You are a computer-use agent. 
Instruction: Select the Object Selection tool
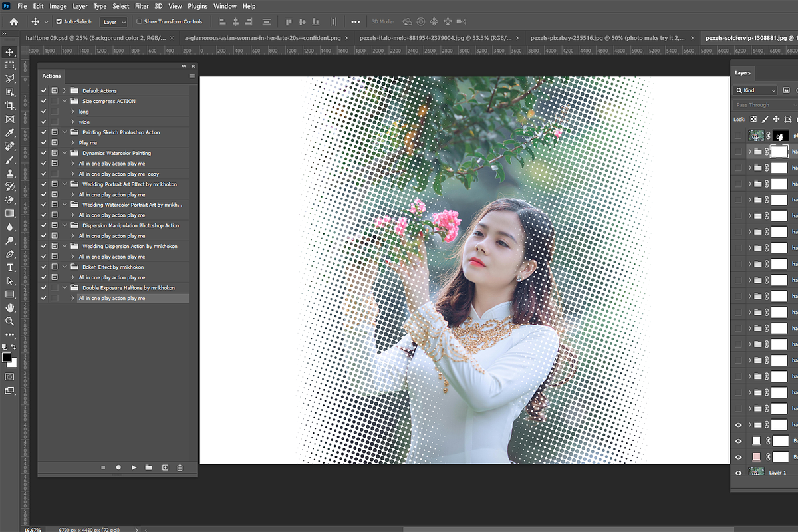tap(10, 92)
